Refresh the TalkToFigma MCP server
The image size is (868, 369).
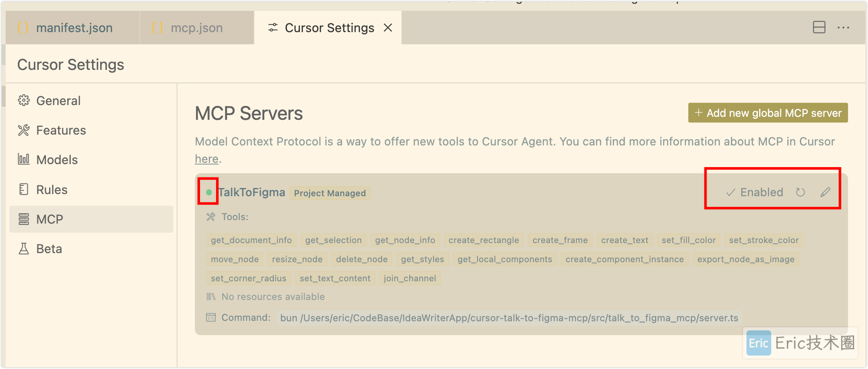(800, 192)
